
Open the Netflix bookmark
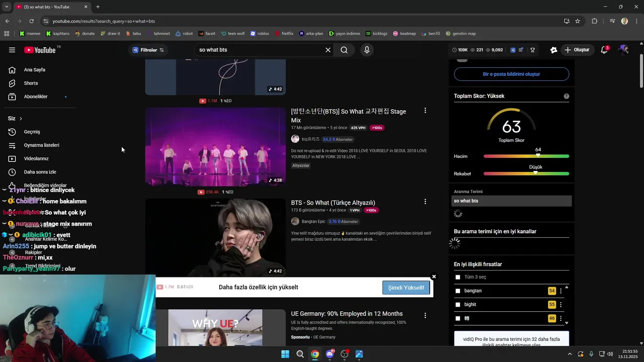pos(284,34)
